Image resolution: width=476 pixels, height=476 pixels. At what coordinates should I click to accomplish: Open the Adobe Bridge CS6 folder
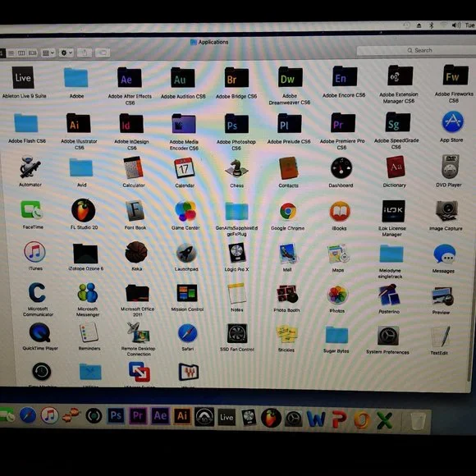[236, 78]
